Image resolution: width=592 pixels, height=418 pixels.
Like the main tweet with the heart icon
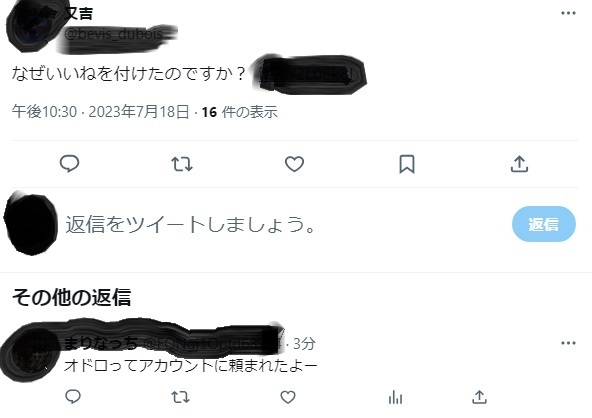tap(294, 164)
